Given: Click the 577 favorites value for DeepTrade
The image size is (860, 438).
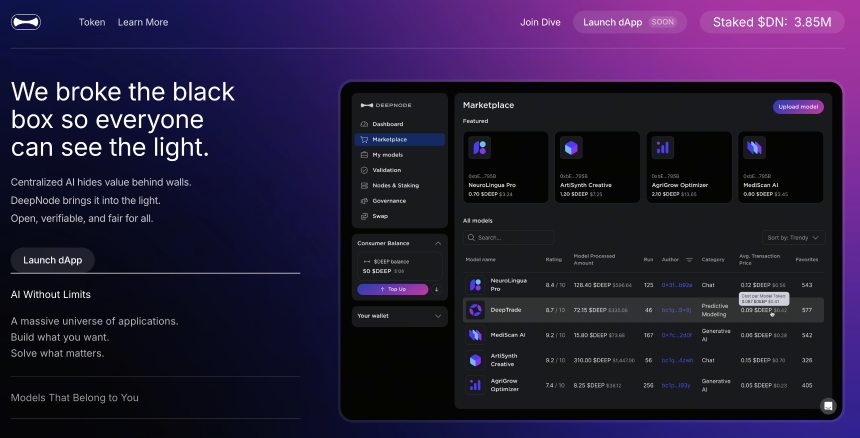Looking at the screenshot, I should pyautogui.click(x=806, y=310).
